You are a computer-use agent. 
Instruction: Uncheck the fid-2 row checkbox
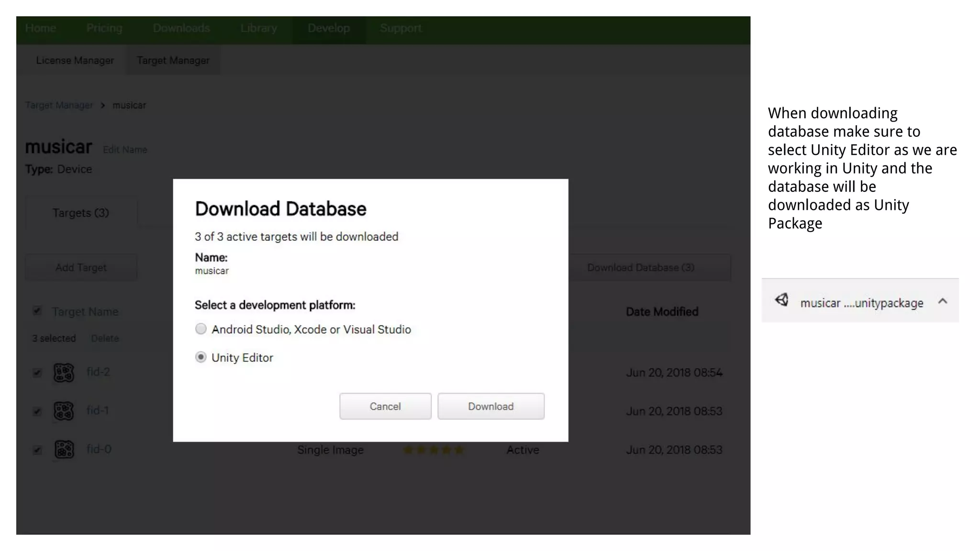click(x=37, y=373)
